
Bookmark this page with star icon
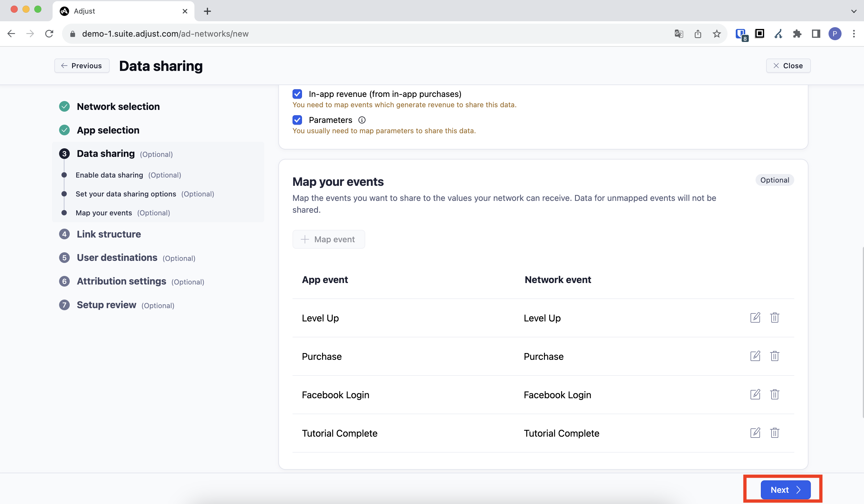tap(717, 34)
